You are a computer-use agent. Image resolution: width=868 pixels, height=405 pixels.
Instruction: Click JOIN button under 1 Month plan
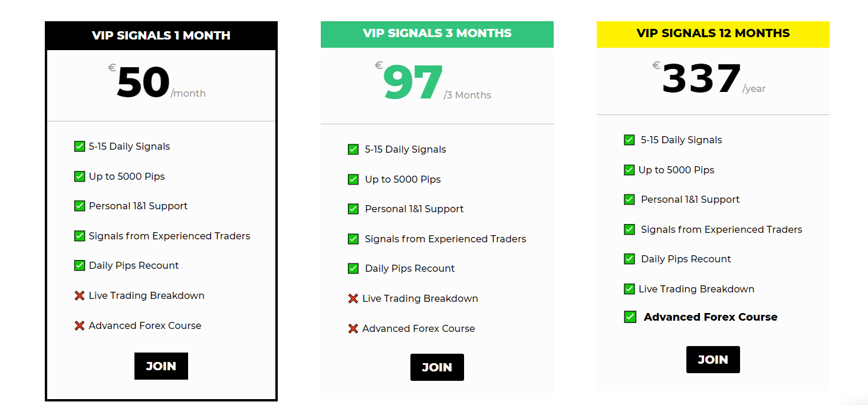[161, 366]
